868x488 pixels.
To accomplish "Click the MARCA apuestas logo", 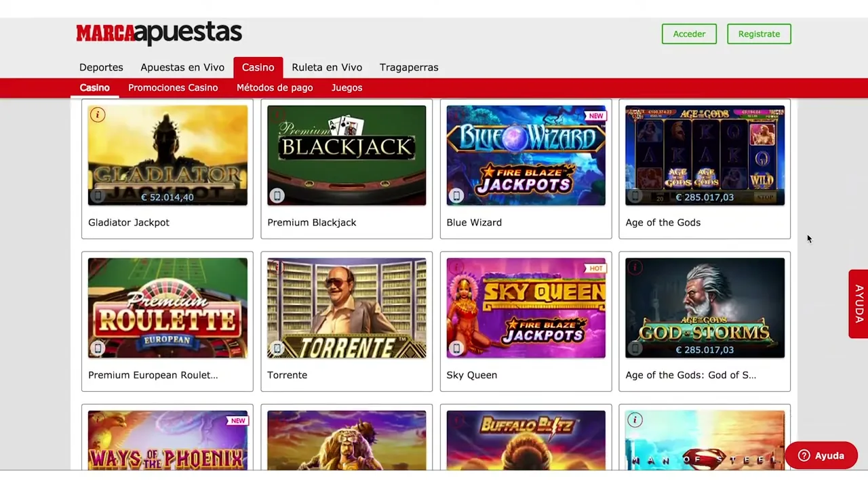I will coord(159,33).
